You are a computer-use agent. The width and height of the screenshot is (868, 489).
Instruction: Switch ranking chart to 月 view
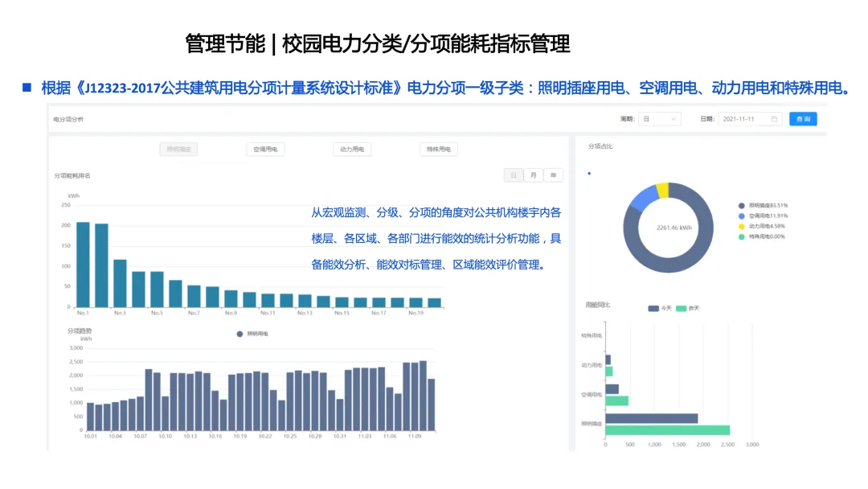[x=533, y=175]
